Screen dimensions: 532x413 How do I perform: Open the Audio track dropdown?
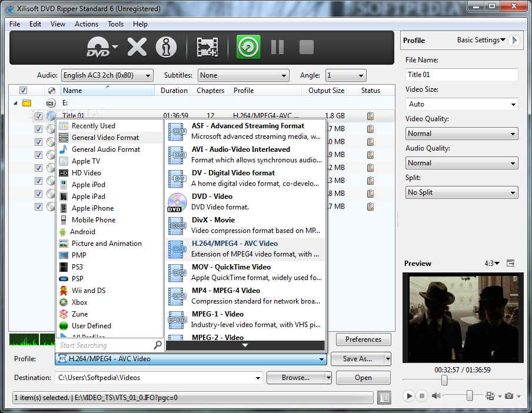pyautogui.click(x=107, y=75)
